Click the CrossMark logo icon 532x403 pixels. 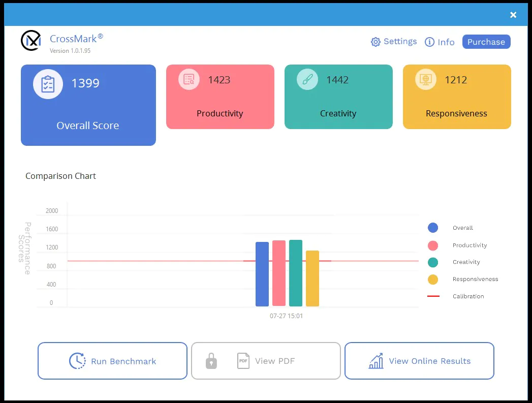point(31,40)
